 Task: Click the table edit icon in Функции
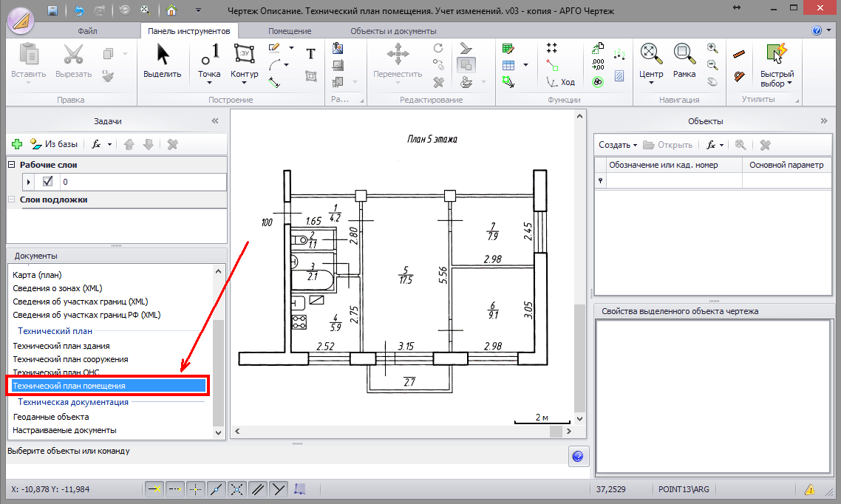point(508,48)
